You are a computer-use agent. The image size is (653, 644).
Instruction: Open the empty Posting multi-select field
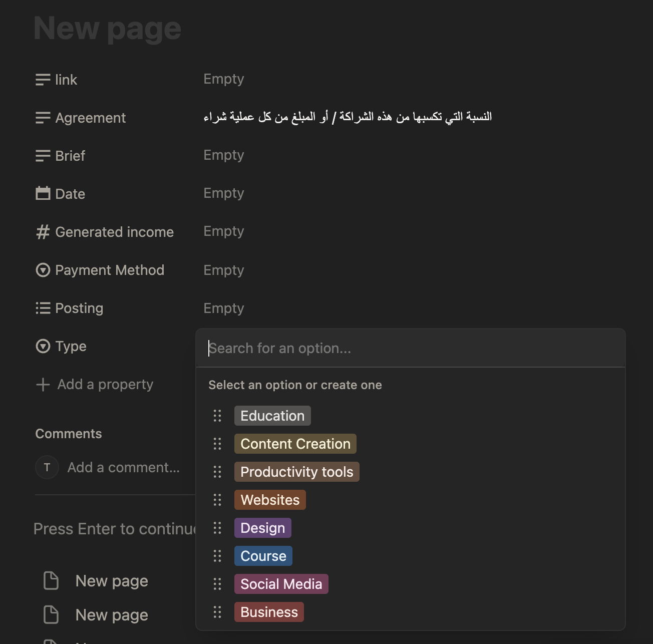[224, 308]
